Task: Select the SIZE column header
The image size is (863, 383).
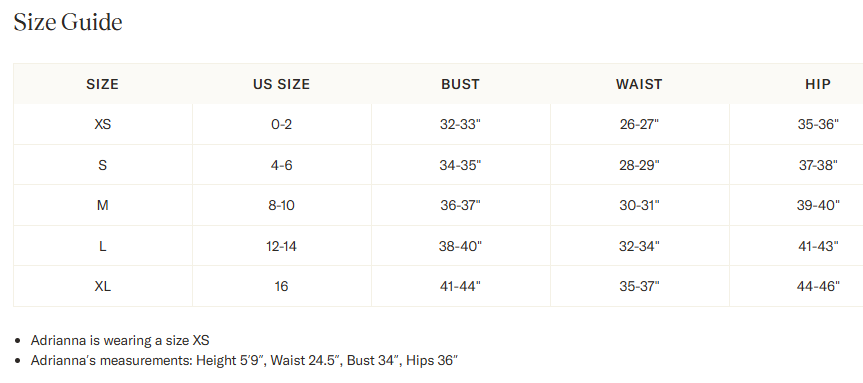Action: tap(102, 84)
